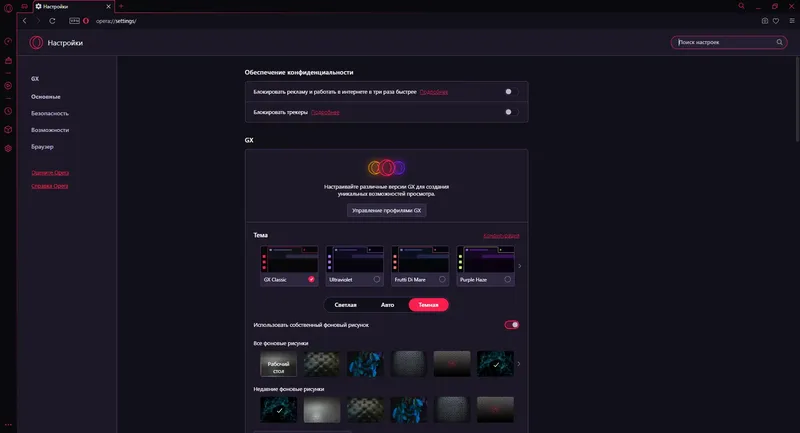The height and width of the screenshot is (433, 800).
Task: Close the Настройки tab
Action: [x=108, y=7]
